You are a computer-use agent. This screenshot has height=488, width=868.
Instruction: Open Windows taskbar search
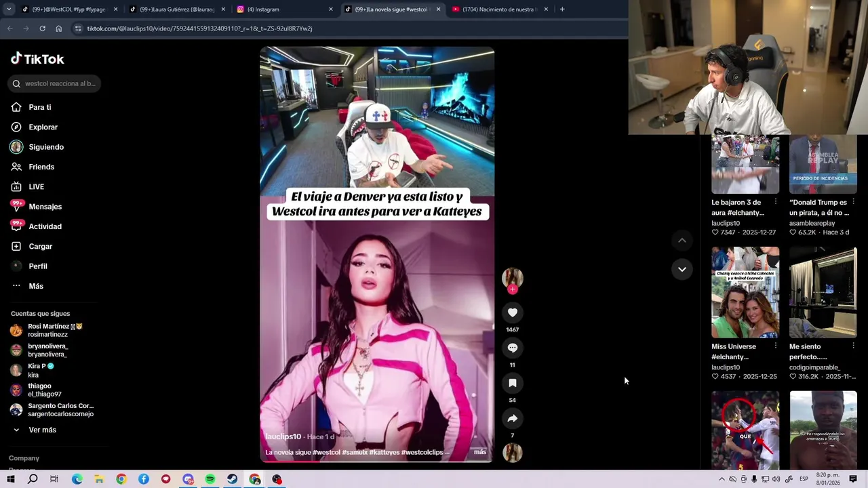[33, 479]
